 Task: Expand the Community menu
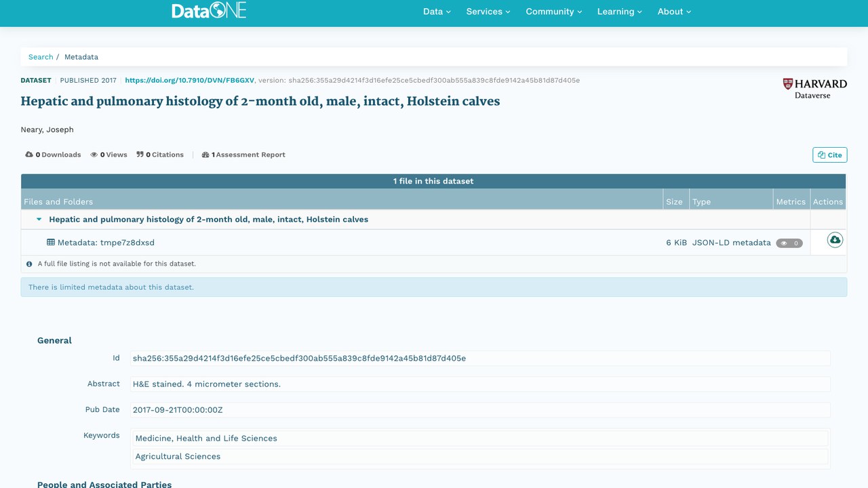pos(554,12)
